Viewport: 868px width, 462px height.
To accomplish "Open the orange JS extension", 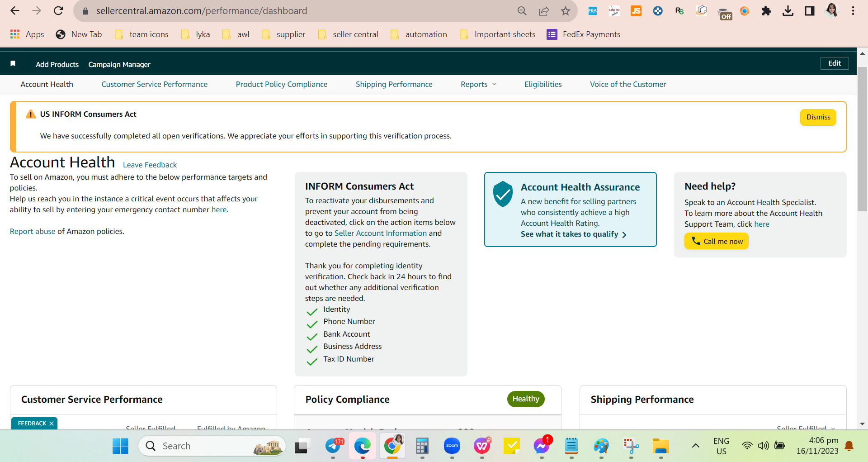I will [636, 11].
